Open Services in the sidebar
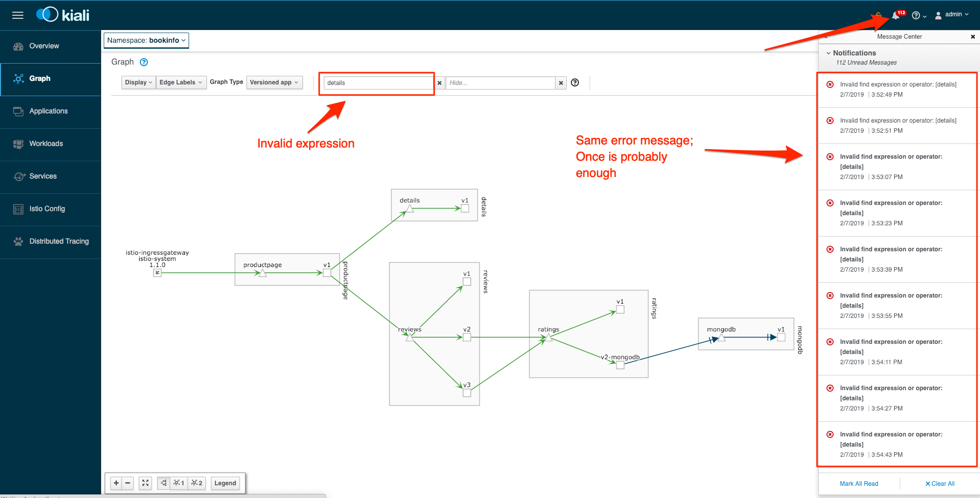 (x=50, y=177)
